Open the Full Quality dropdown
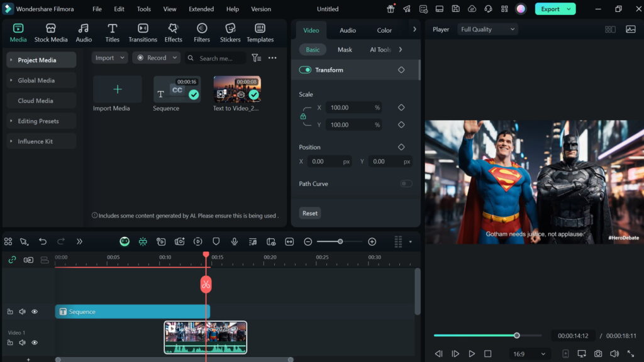 487,29
